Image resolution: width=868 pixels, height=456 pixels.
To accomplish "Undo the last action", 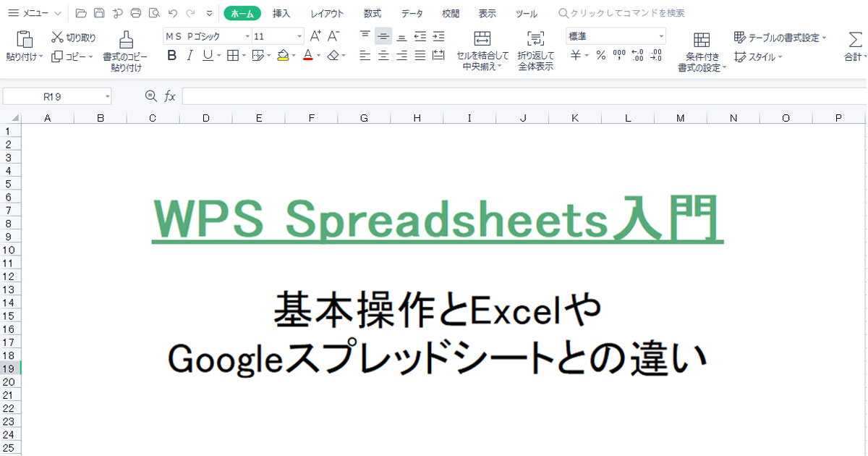I will 172,13.
